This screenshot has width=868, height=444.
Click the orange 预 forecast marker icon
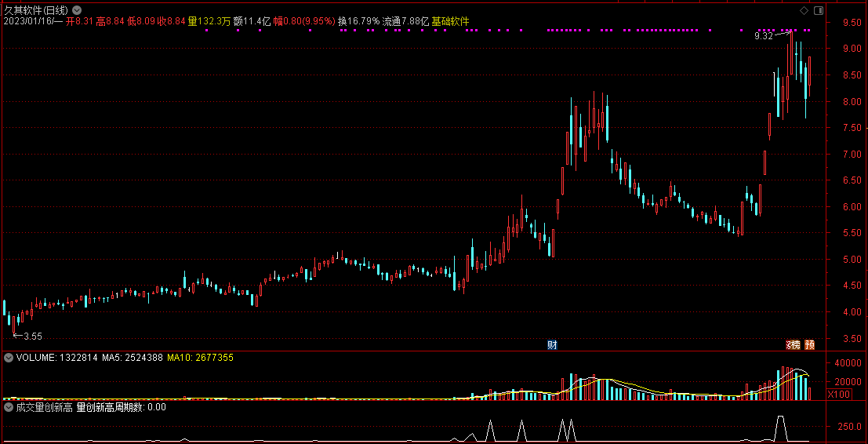tap(809, 345)
